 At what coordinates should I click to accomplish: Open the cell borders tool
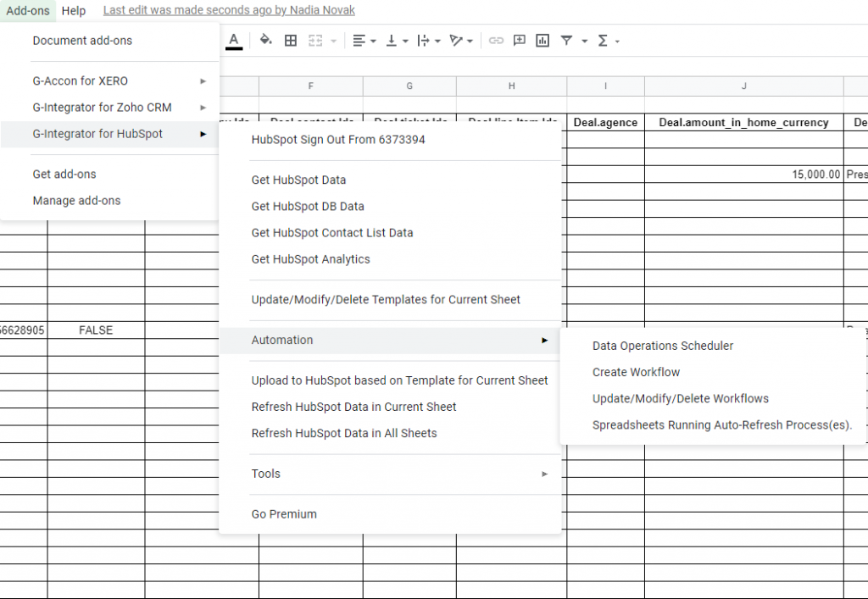pyautogui.click(x=291, y=41)
